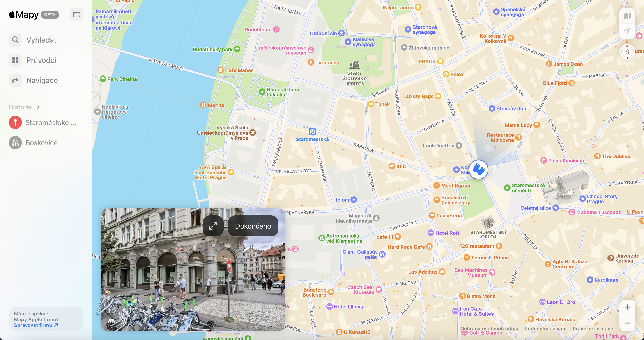Expand the Historie list
Viewport: 644px width, 340px height.
click(x=37, y=107)
